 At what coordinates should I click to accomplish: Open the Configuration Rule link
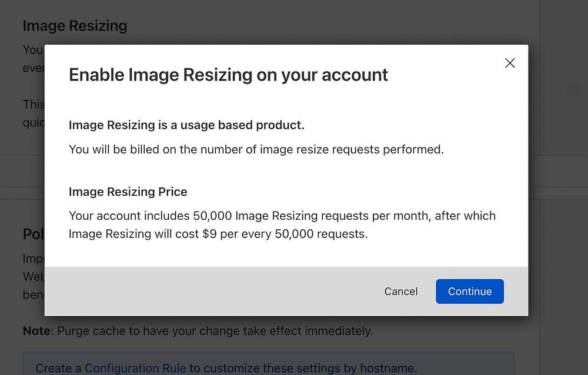(x=135, y=369)
